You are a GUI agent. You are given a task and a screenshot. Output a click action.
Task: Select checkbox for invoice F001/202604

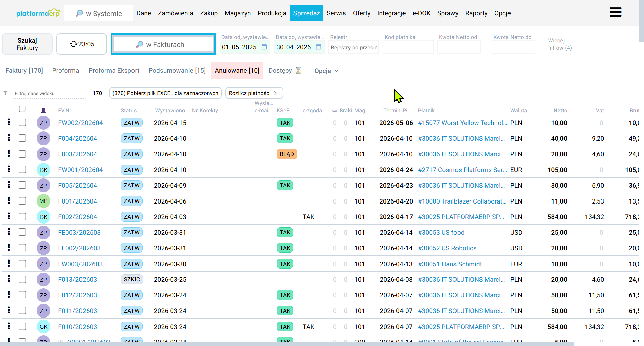coord(22,201)
